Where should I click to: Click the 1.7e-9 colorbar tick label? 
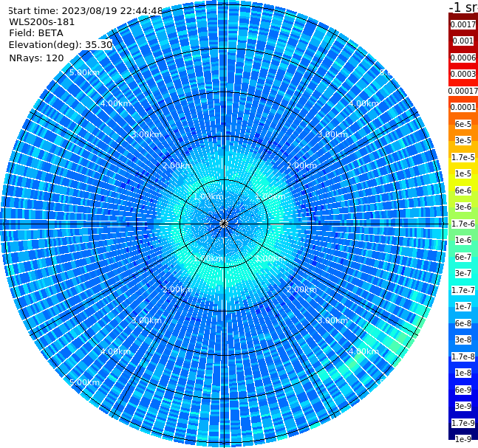(463, 423)
